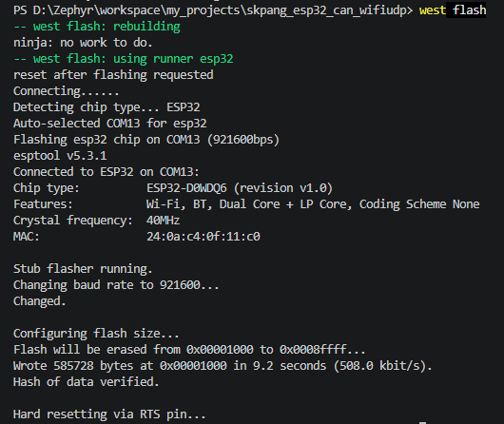The height and width of the screenshot is (424, 504).
Task: Click 'Changing baud rate to 921600...' line
Action: pyautogui.click(x=116, y=285)
